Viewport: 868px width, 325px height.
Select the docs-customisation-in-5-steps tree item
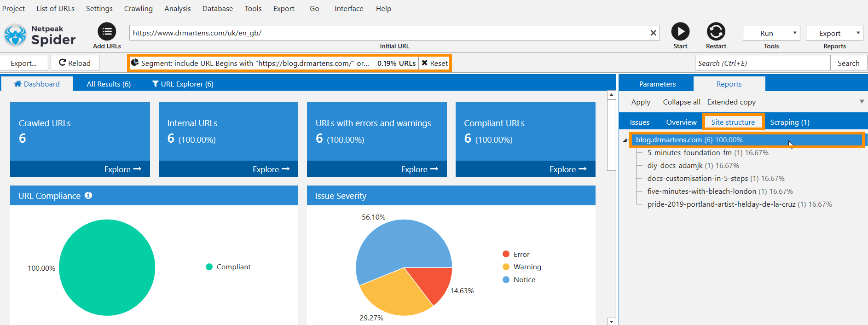pos(716,179)
